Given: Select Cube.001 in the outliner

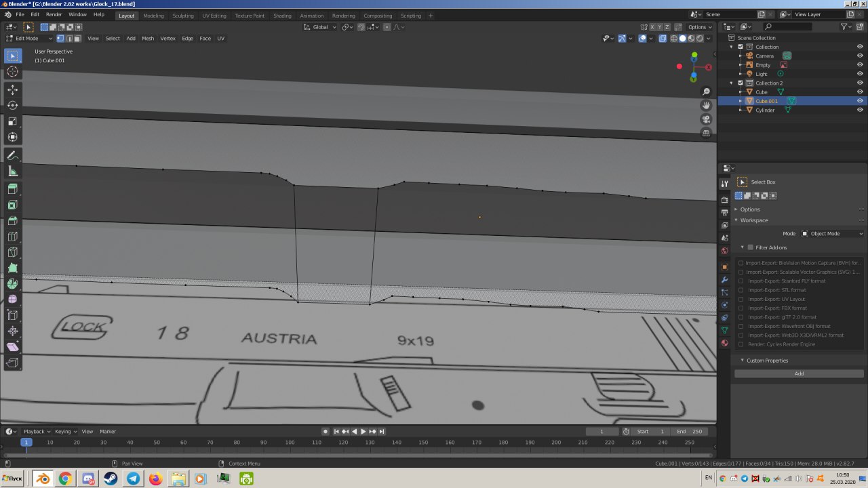Looking at the screenshot, I should pos(767,101).
